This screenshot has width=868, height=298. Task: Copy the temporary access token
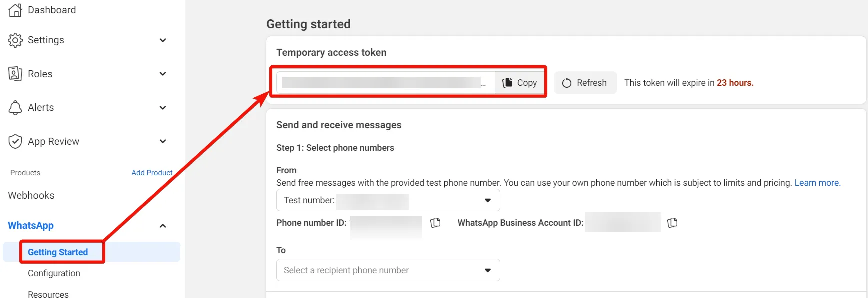tap(520, 83)
